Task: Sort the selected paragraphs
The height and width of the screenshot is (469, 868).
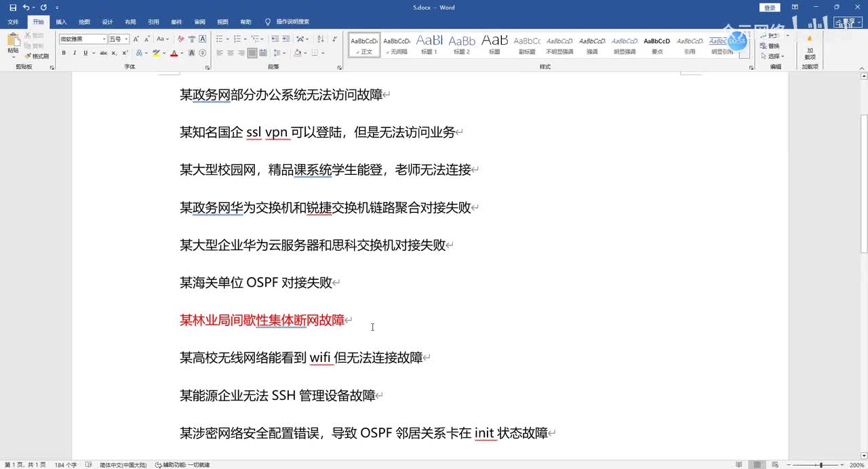Action: pyautogui.click(x=319, y=39)
